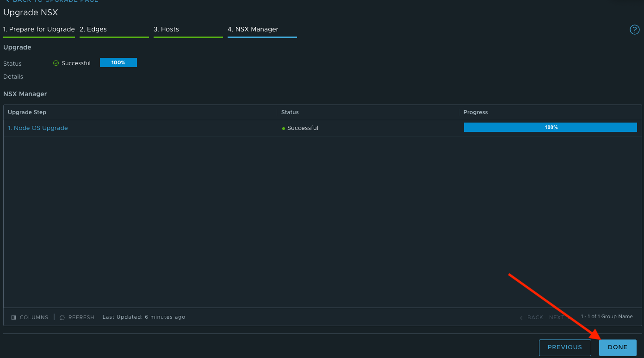Open the help question mark icon

click(x=634, y=30)
